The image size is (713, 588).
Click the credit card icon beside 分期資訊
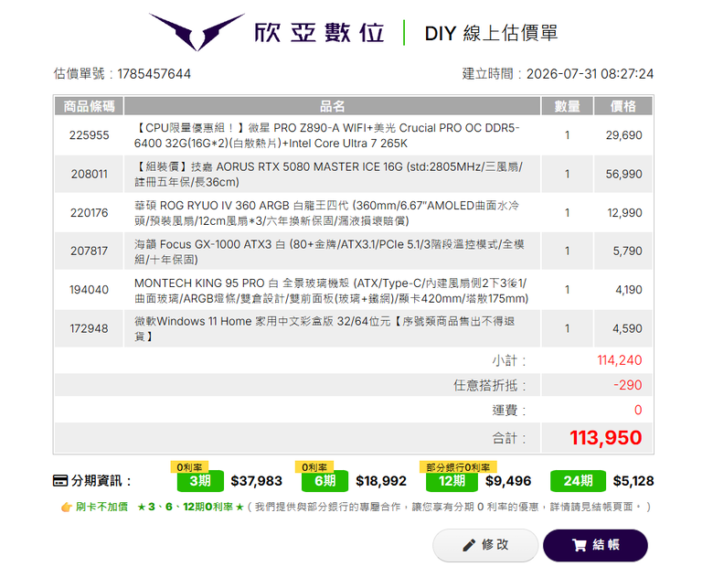point(60,481)
